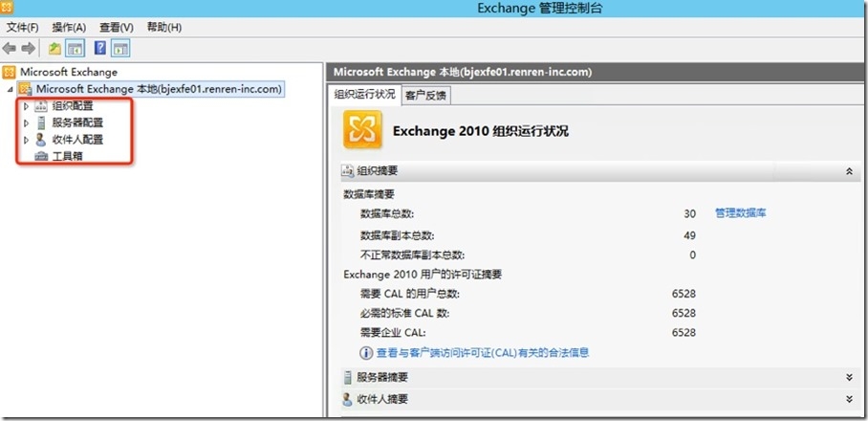This screenshot has width=868, height=421.
Task: Collapse the Microsoft Exchange 本地 node arrow
Action: point(11,90)
